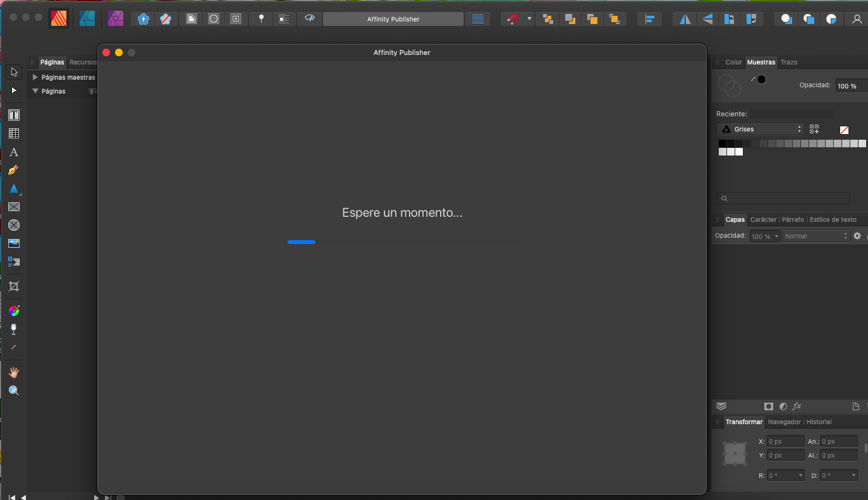Collapse the Páginas section
The height and width of the screenshot is (500, 868).
click(x=35, y=90)
